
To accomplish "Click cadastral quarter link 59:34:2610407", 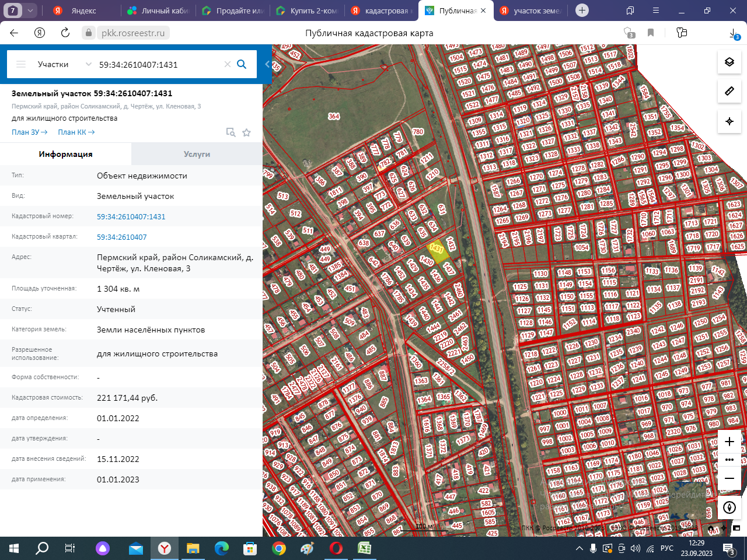I will pos(121,237).
